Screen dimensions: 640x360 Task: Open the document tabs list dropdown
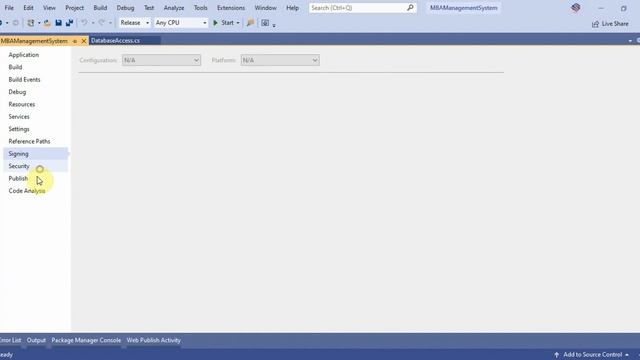point(630,41)
